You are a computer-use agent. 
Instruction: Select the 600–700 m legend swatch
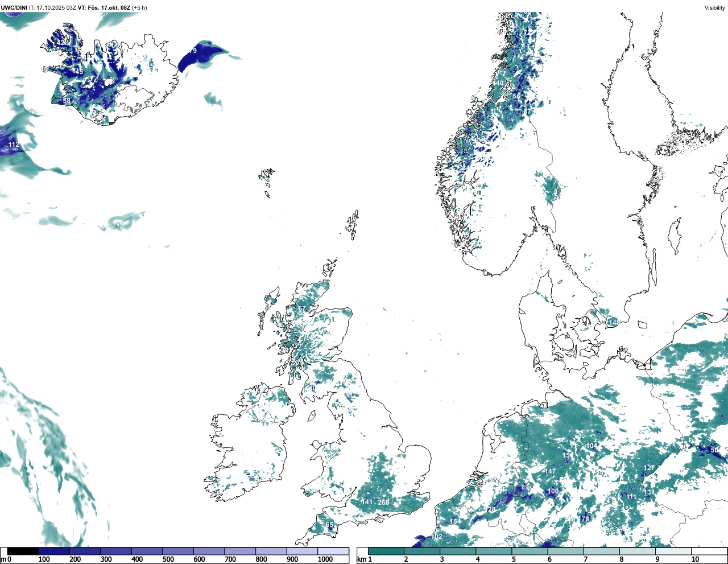coord(209,551)
